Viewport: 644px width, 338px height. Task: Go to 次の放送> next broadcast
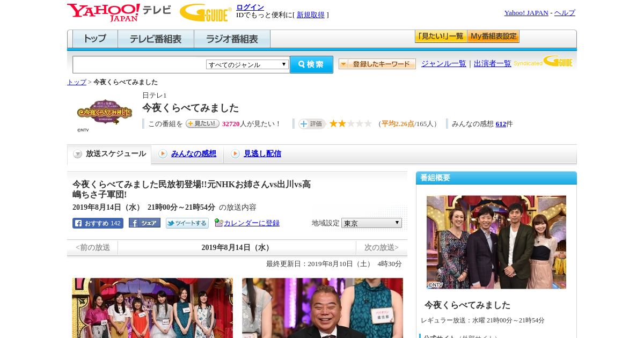pos(382,248)
